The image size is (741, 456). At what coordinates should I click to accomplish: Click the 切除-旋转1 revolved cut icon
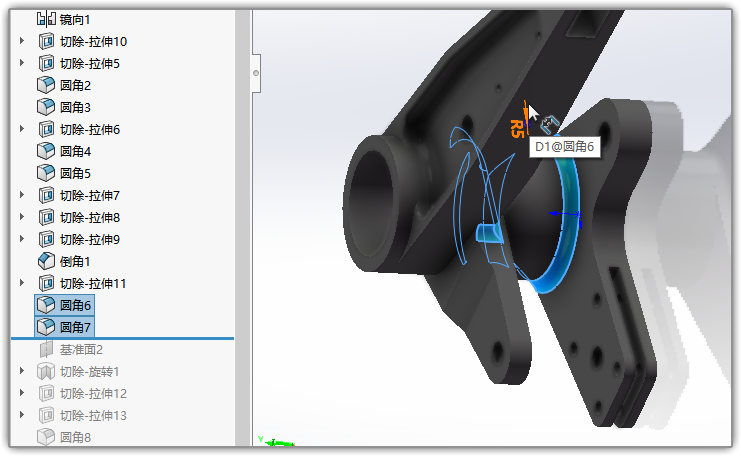click(46, 371)
